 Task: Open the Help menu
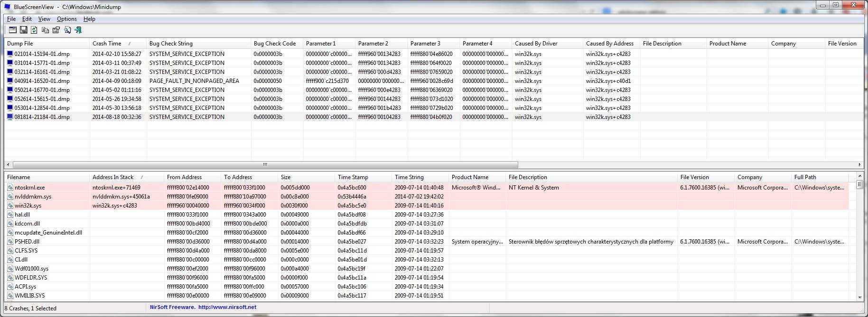89,19
